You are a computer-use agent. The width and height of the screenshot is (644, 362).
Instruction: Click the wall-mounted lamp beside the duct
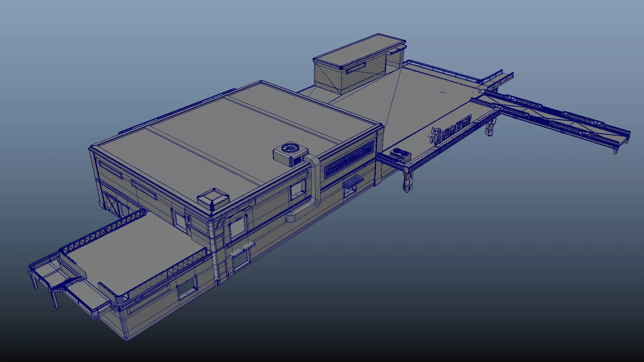point(291,218)
